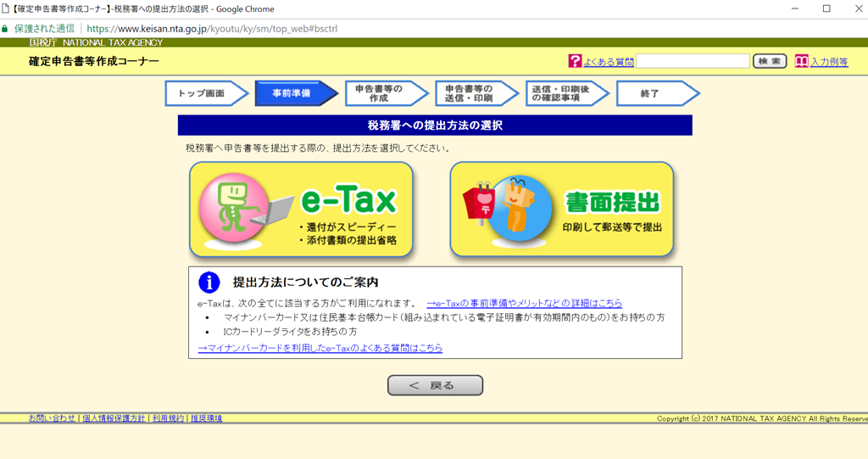
Task: Click the blue information icon in the guidance box
Action: click(x=209, y=283)
